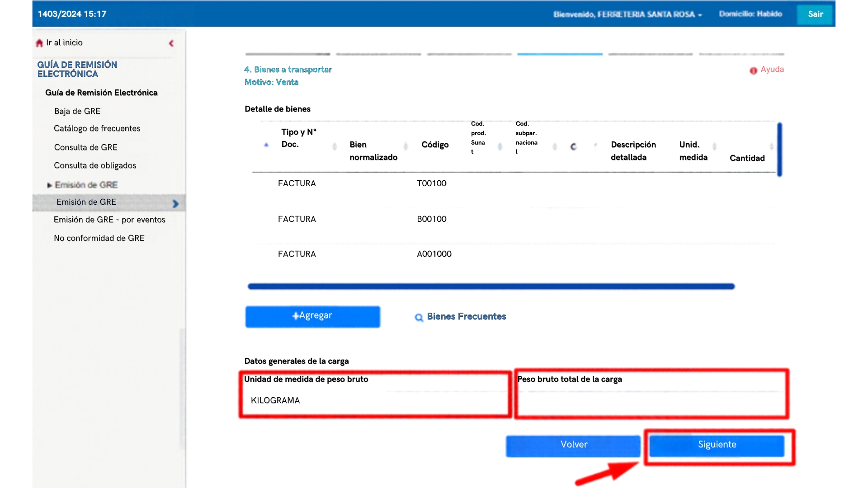Click the Sair button in the header
This screenshot has width=868, height=488.
click(x=815, y=14)
